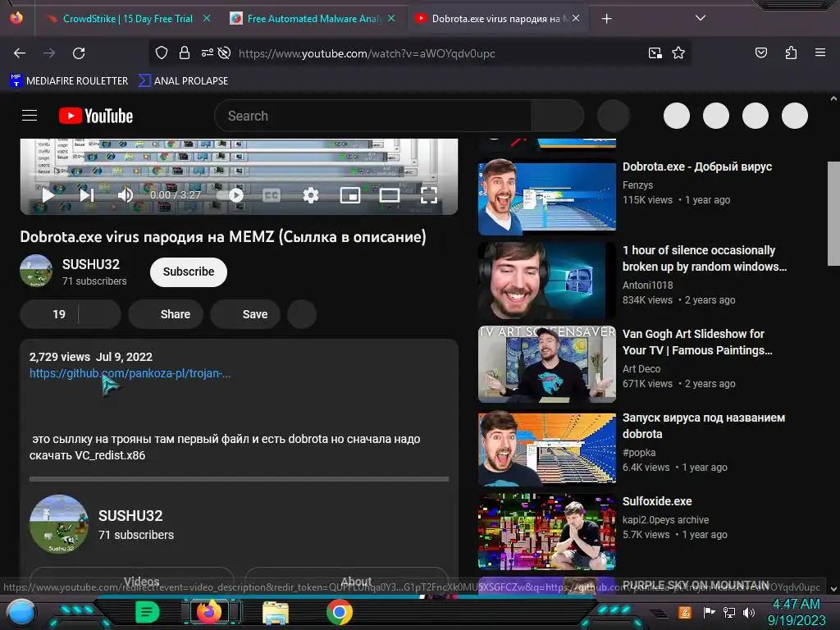Open the Pocket save icon
The image size is (840, 630).
760,52
